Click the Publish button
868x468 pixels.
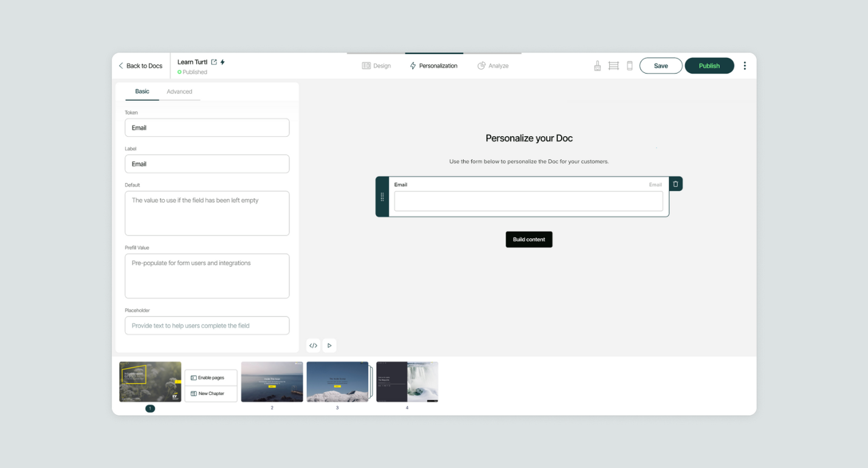coord(709,66)
